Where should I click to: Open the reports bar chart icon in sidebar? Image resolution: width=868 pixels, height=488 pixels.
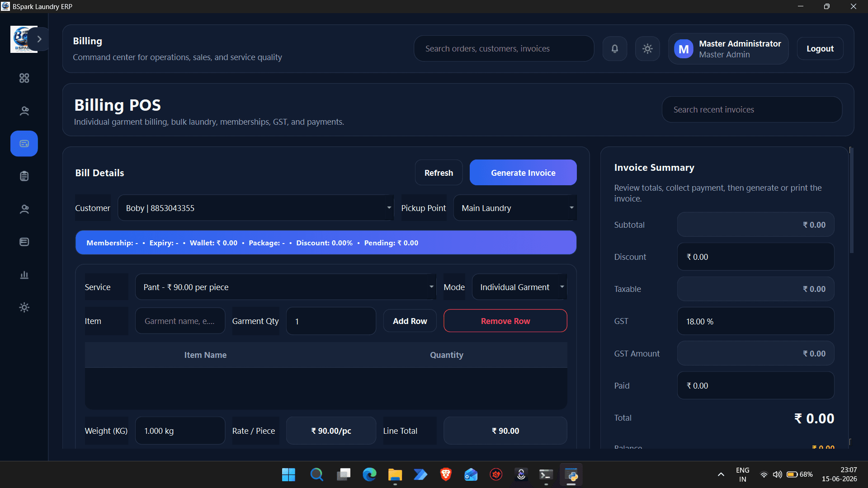pyautogui.click(x=24, y=275)
